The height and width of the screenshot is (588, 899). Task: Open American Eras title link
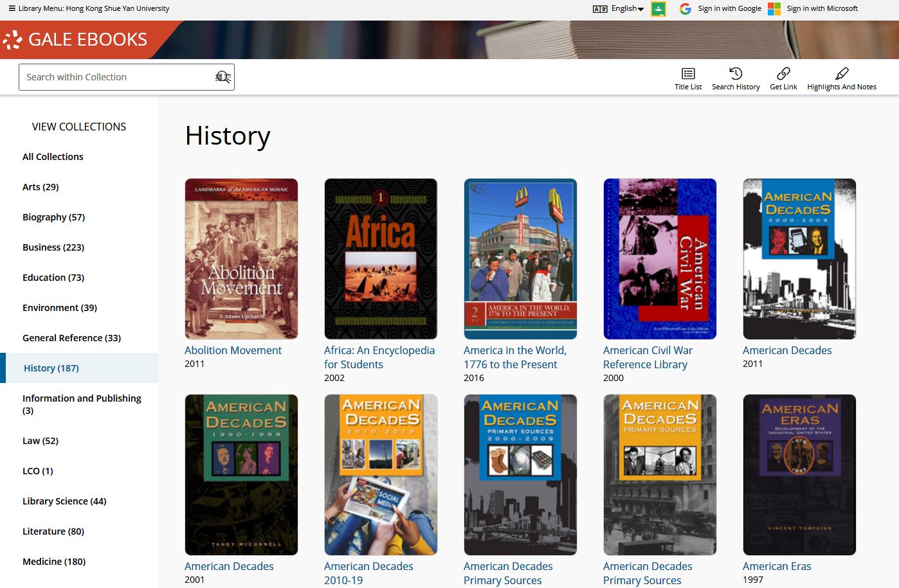[777, 566]
